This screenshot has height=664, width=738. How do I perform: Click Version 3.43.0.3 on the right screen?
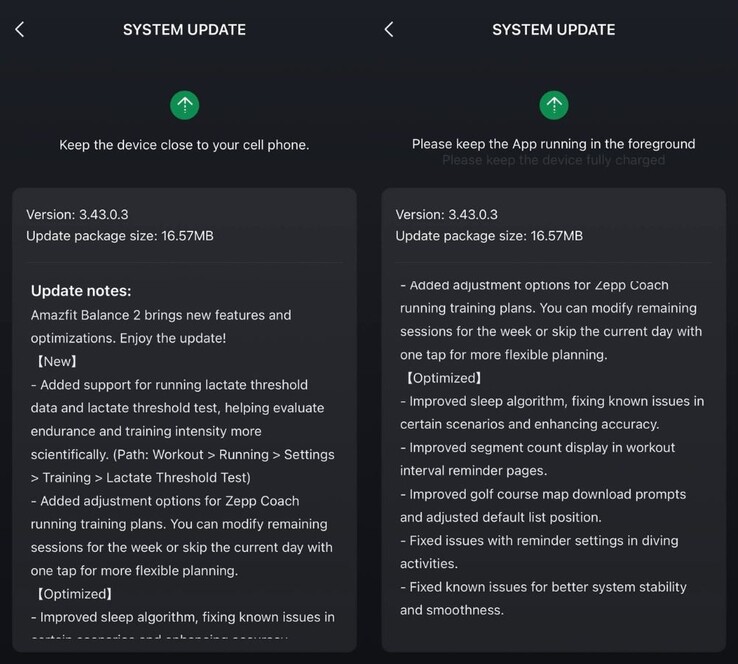click(x=447, y=214)
